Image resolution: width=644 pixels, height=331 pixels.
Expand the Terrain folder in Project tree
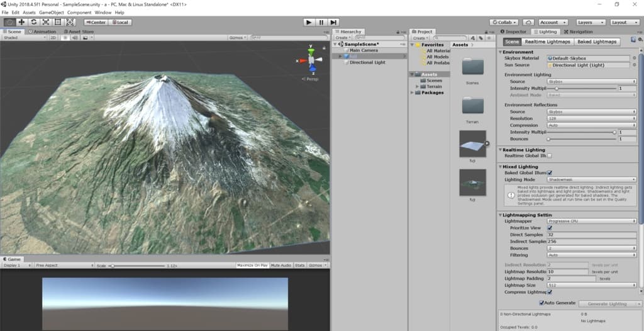click(417, 86)
